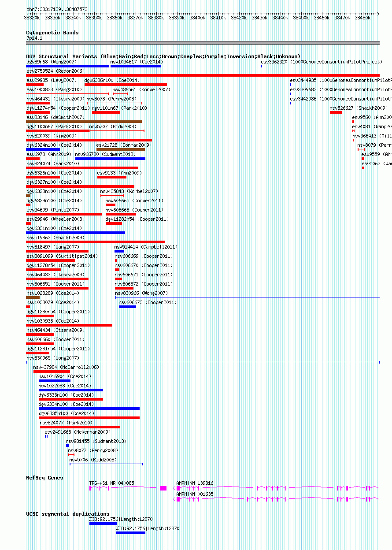The image size is (392, 550).
Task: Open dgv11282n54 (Cooper2011) variant
Action: 137,219
